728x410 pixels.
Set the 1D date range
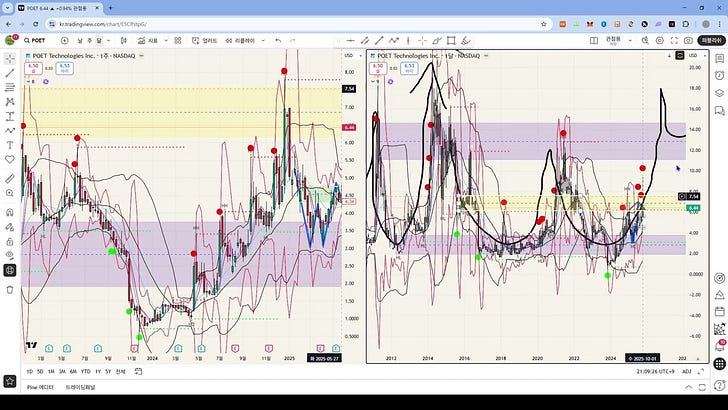pyautogui.click(x=30, y=371)
